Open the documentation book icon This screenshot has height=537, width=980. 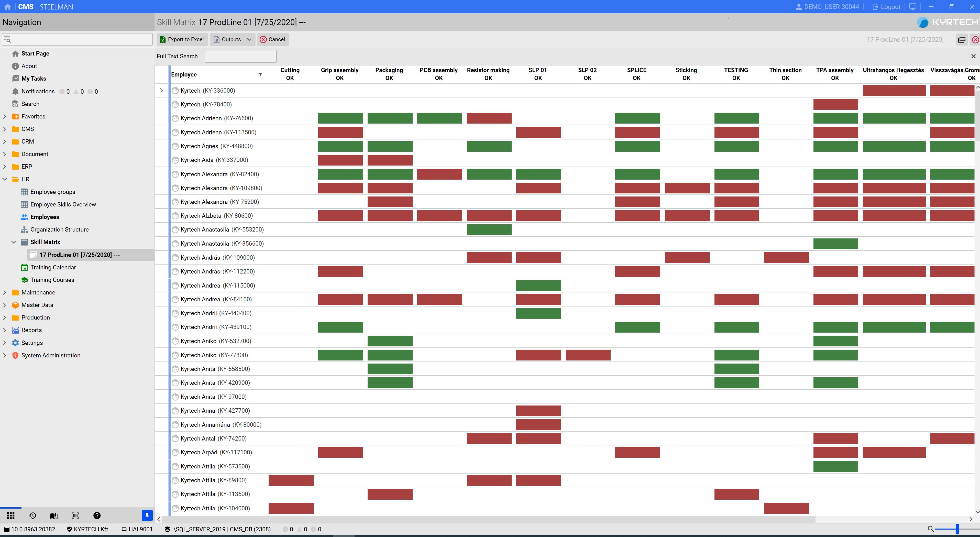pyautogui.click(x=54, y=515)
